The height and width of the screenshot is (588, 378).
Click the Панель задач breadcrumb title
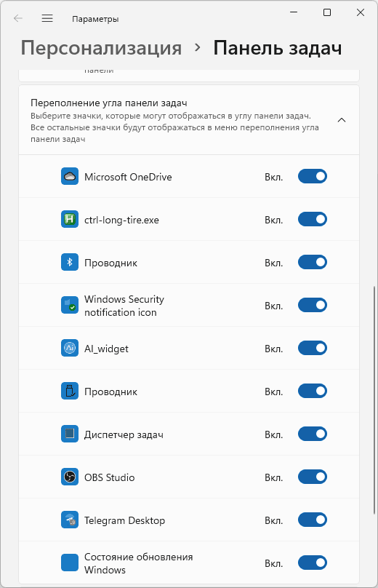(278, 48)
